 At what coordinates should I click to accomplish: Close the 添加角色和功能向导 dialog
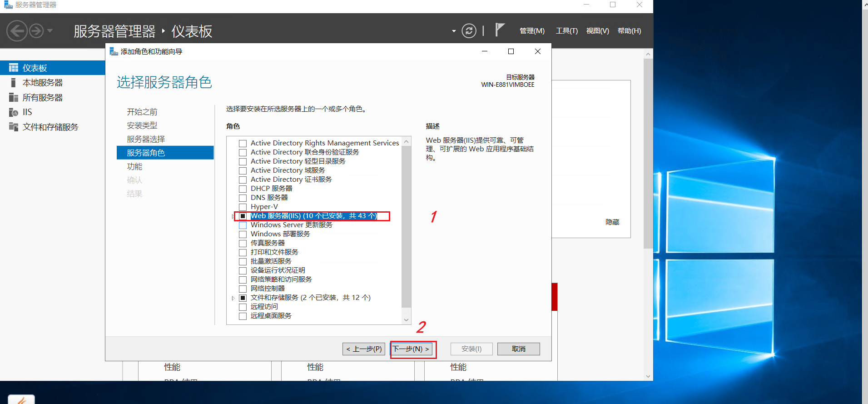coord(538,51)
